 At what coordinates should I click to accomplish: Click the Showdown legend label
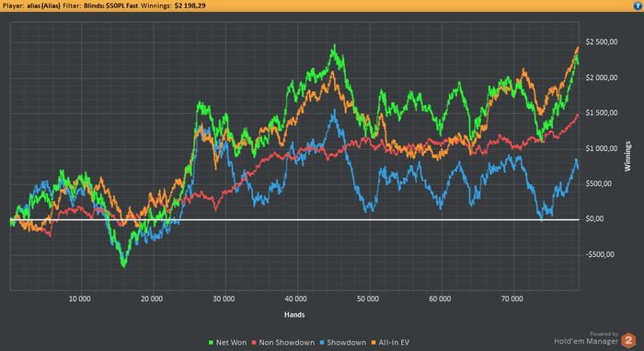tap(346, 343)
